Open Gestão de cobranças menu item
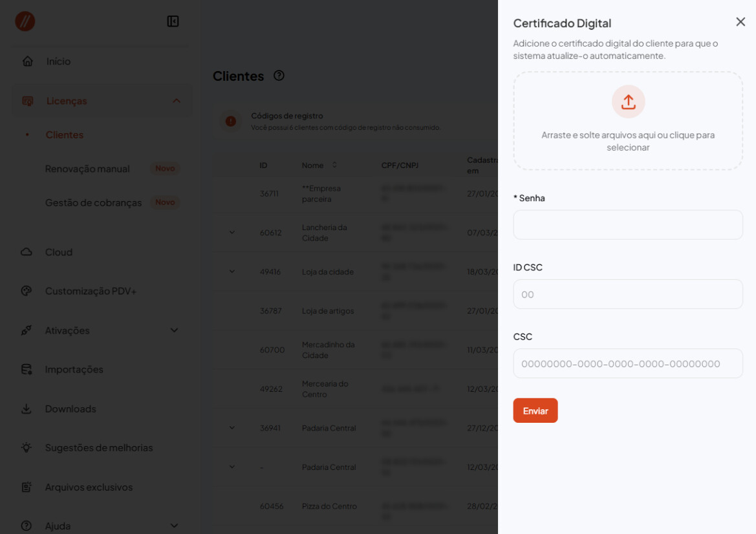 click(93, 202)
